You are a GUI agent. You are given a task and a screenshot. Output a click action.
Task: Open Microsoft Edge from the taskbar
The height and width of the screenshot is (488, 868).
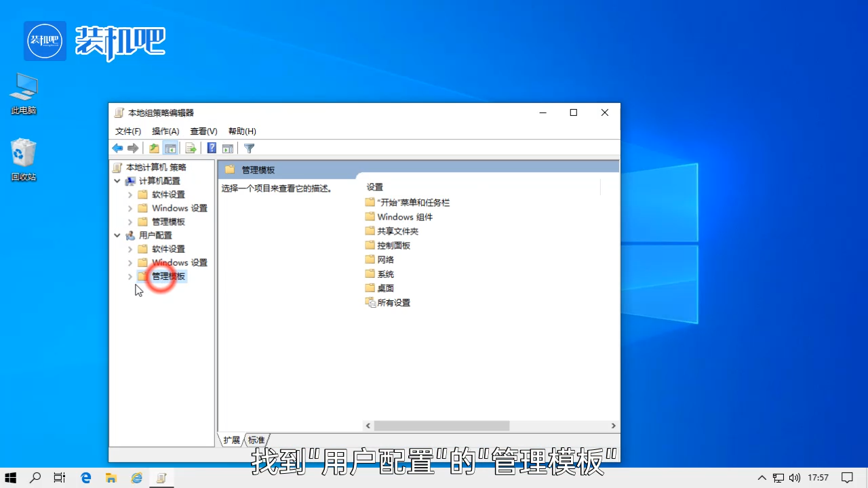(85, 478)
